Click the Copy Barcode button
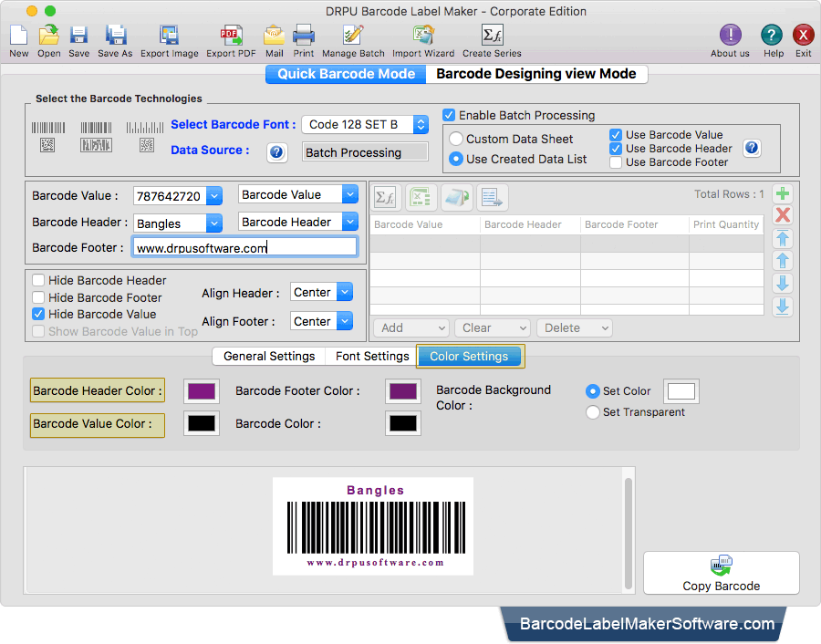 (721, 573)
